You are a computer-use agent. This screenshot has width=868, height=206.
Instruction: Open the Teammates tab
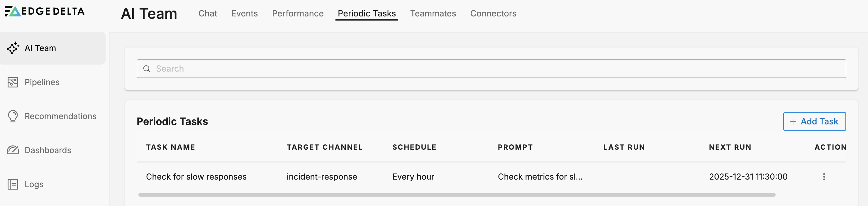433,13
